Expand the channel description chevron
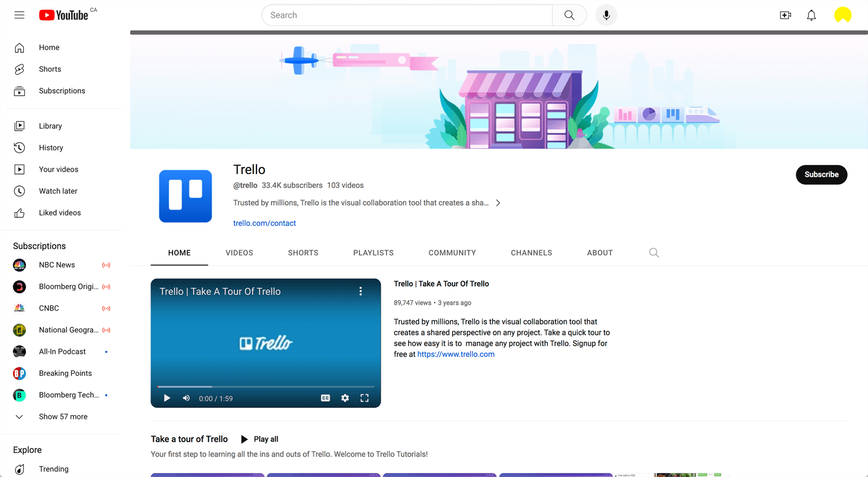This screenshot has height=477, width=868. pos(498,203)
